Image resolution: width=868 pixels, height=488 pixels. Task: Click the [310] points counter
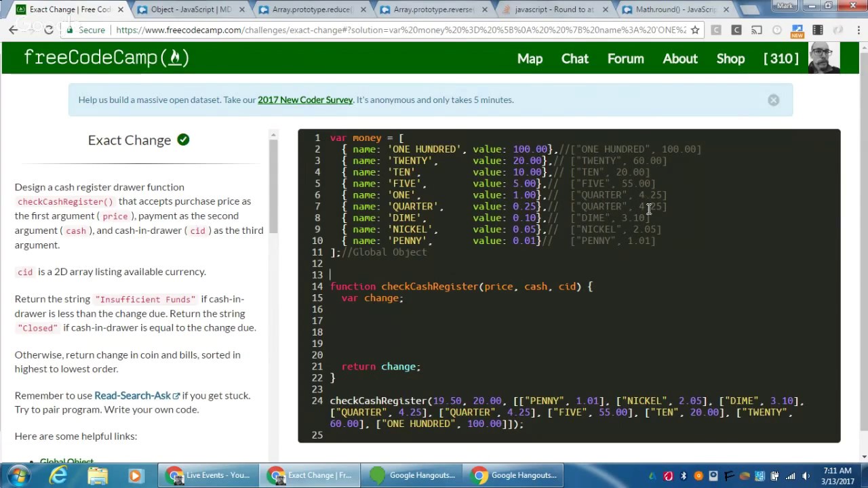[781, 58]
